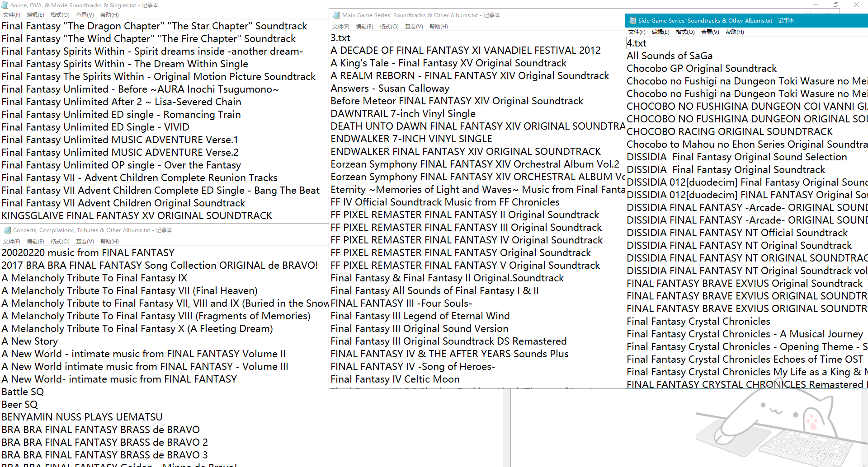
Task: Open 文件(F) menu in Concerts, Compilations window
Action: click(x=12, y=242)
